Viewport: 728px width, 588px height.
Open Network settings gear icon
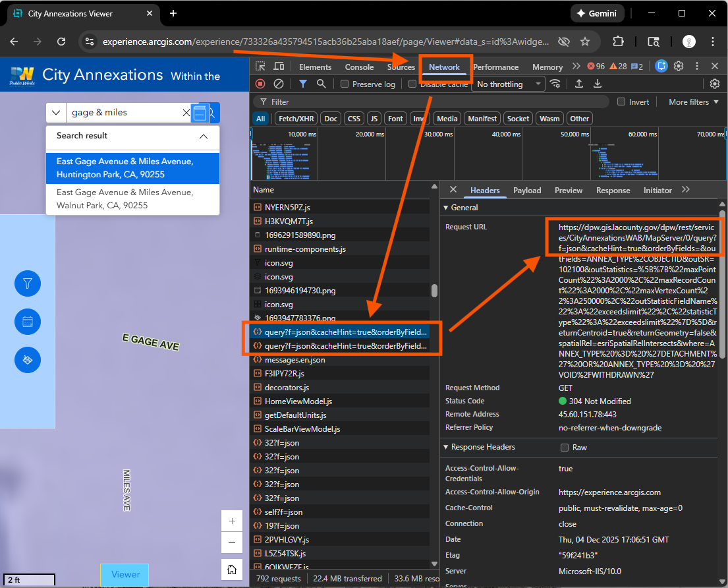tap(715, 84)
